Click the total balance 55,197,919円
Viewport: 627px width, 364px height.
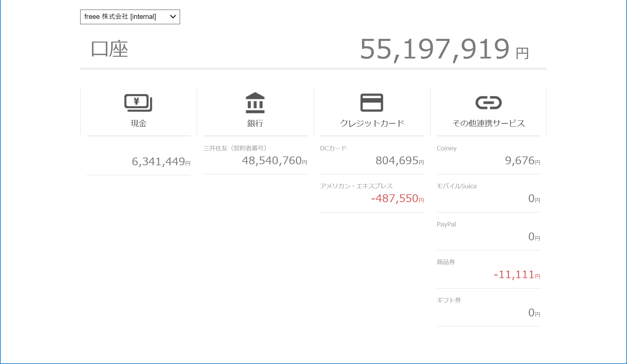(444, 49)
